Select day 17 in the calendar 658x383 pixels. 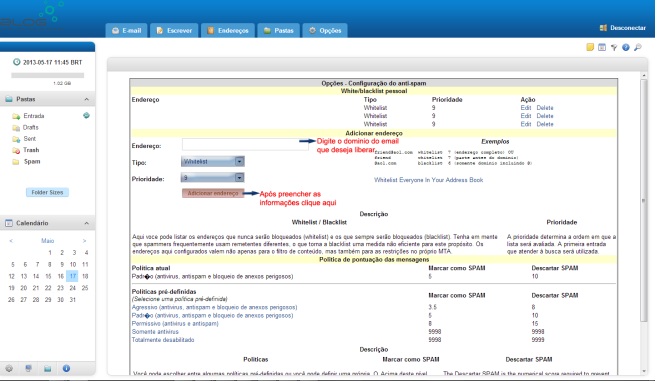[73, 276]
